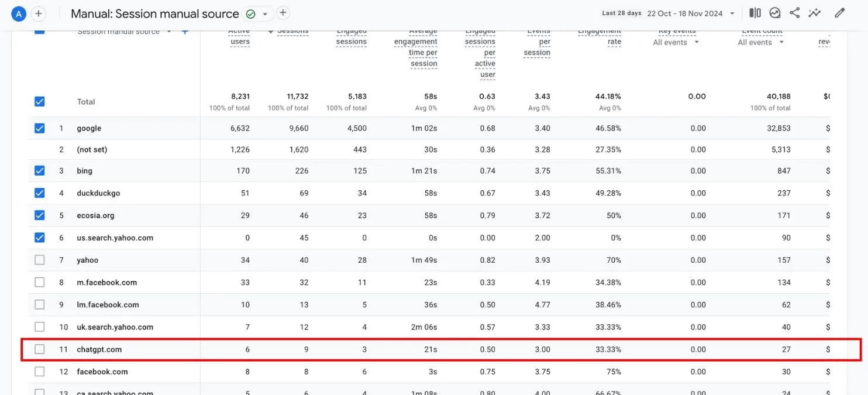
Task: Open the 22 Oct - 18 Nov 2024 date range picker
Action: click(x=691, y=13)
